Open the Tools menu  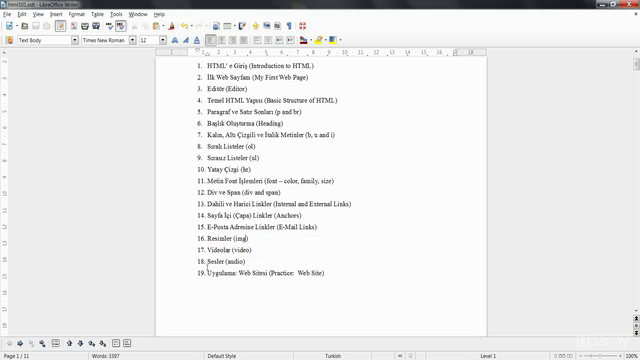(116, 14)
